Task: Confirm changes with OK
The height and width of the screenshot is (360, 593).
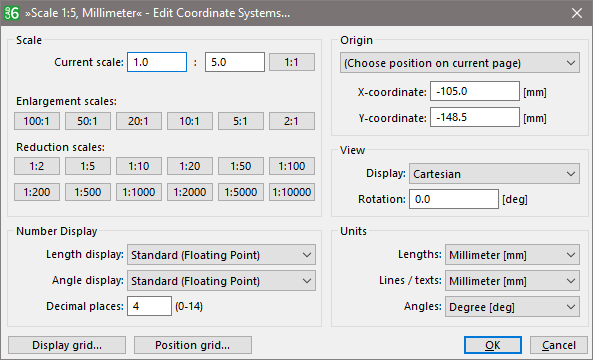Action: 493,345
